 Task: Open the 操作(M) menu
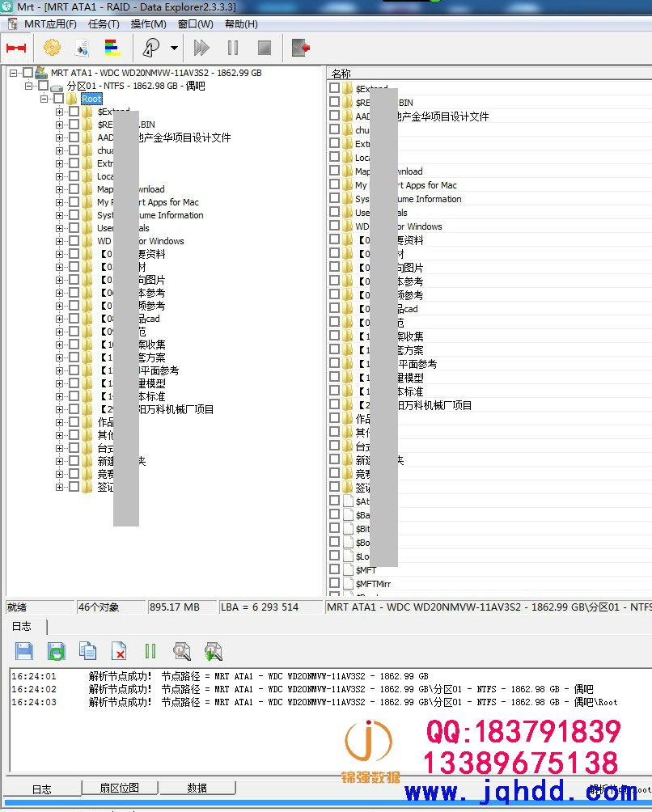(x=148, y=24)
